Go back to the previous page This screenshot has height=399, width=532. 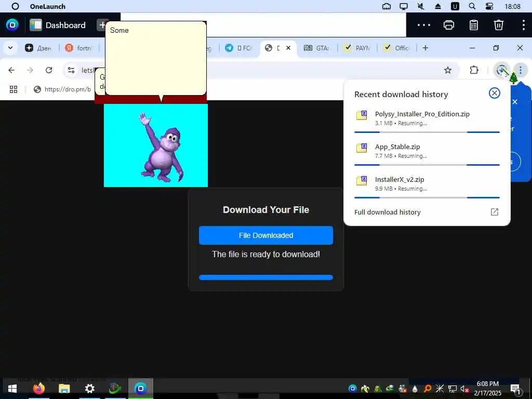tap(11, 70)
